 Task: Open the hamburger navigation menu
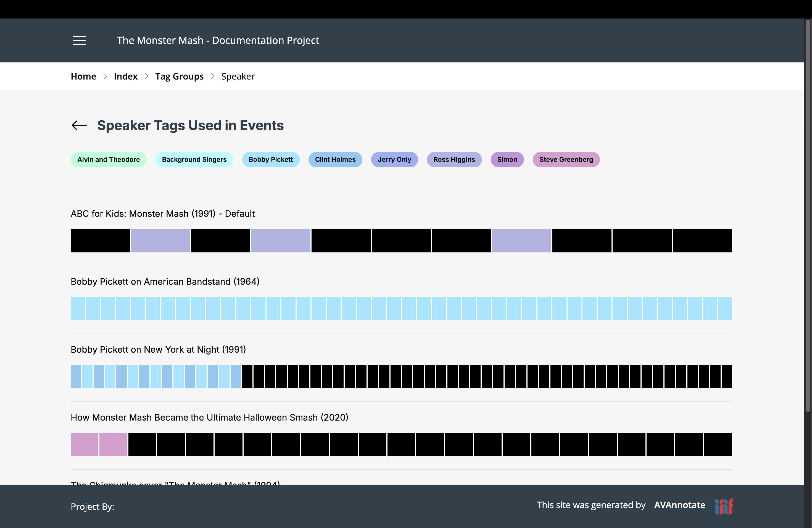(x=79, y=40)
